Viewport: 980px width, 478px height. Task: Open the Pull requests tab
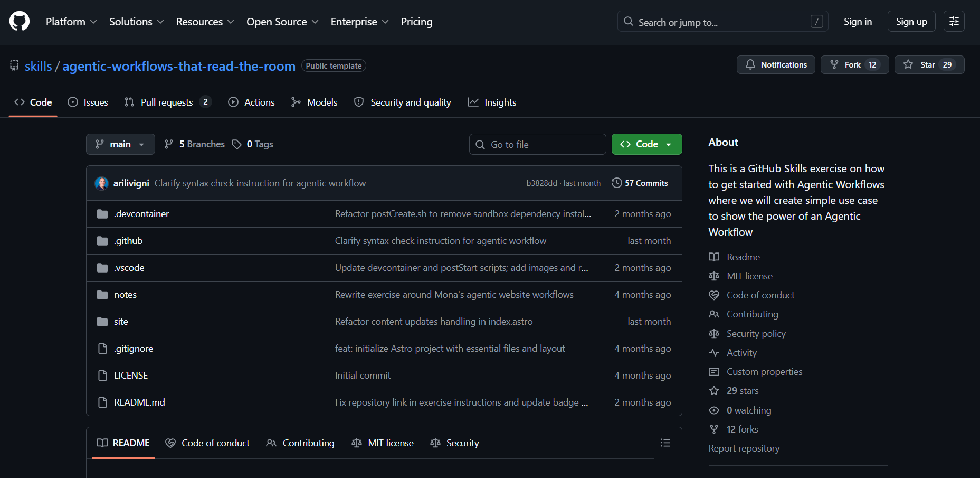click(168, 102)
